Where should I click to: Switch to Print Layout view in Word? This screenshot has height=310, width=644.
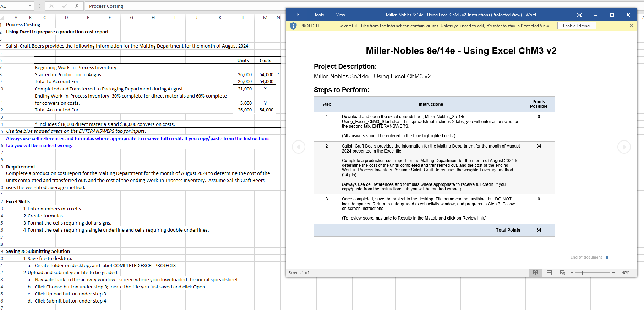(x=549, y=273)
